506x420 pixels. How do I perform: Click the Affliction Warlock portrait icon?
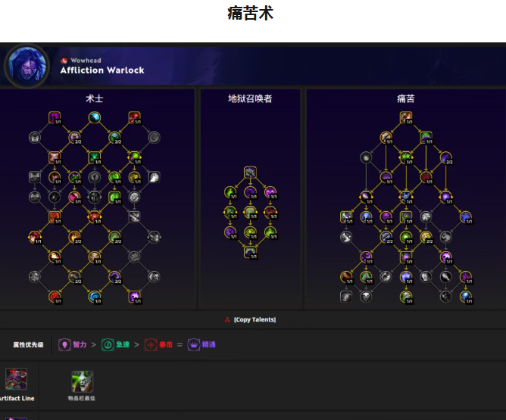[x=27, y=65]
